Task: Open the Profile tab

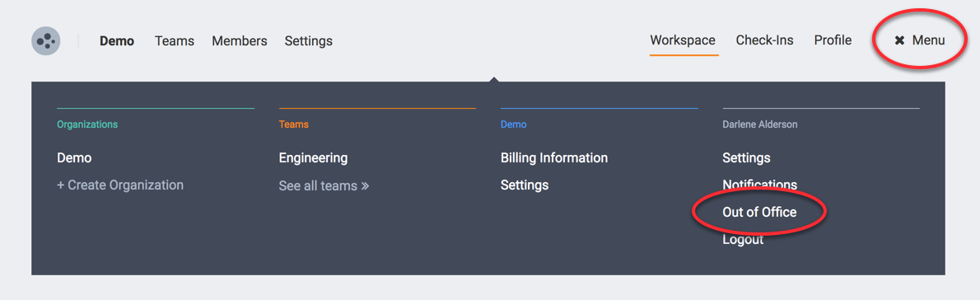Action: tap(833, 40)
